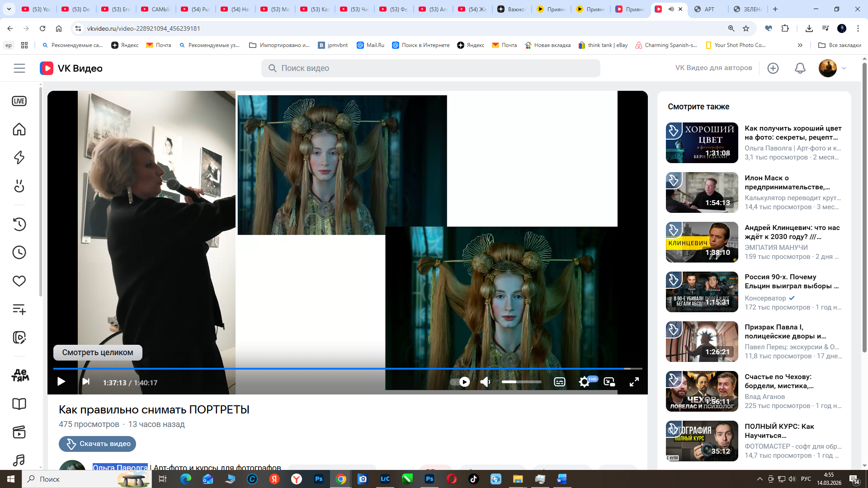The image size is (868, 488).
Task: Click the Скачать видео button
Action: 97,444
